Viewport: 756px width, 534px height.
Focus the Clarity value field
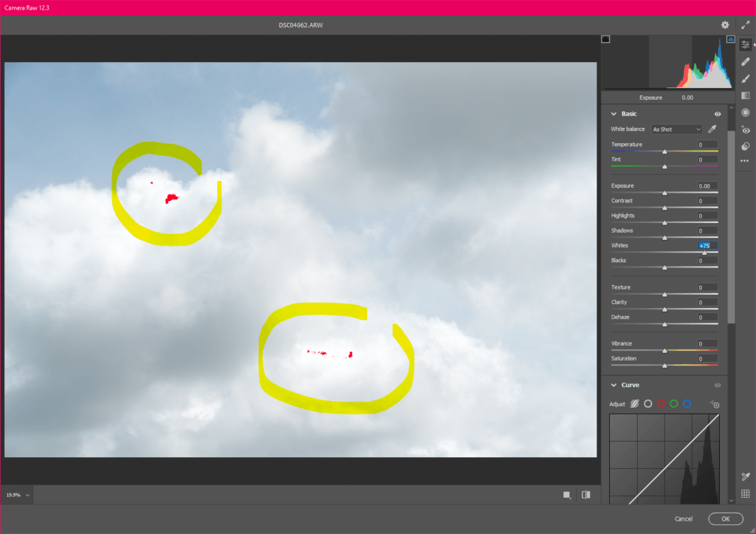pos(707,302)
